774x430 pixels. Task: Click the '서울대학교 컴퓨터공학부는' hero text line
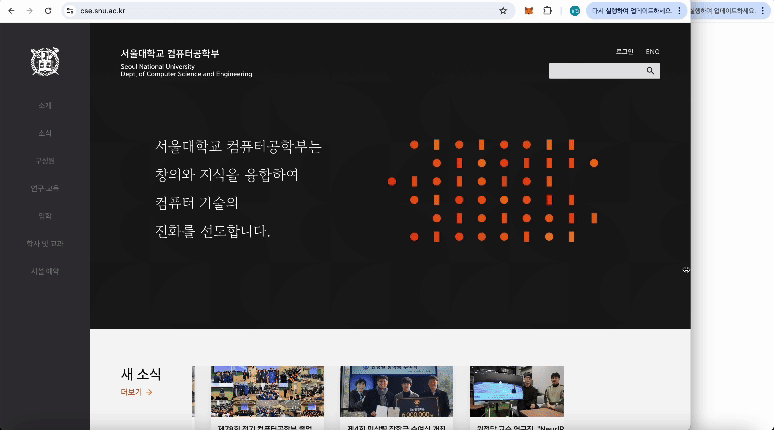(238, 146)
